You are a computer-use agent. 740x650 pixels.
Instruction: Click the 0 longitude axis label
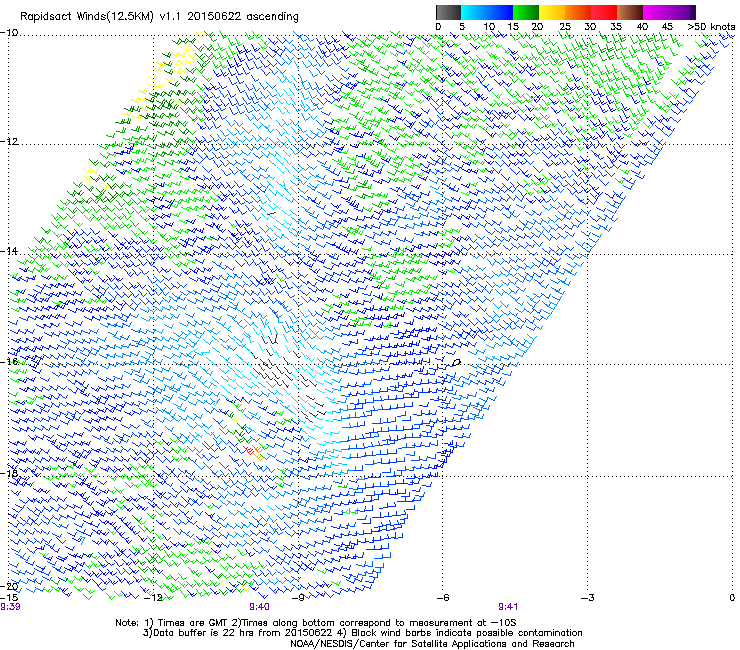(732, 598)
